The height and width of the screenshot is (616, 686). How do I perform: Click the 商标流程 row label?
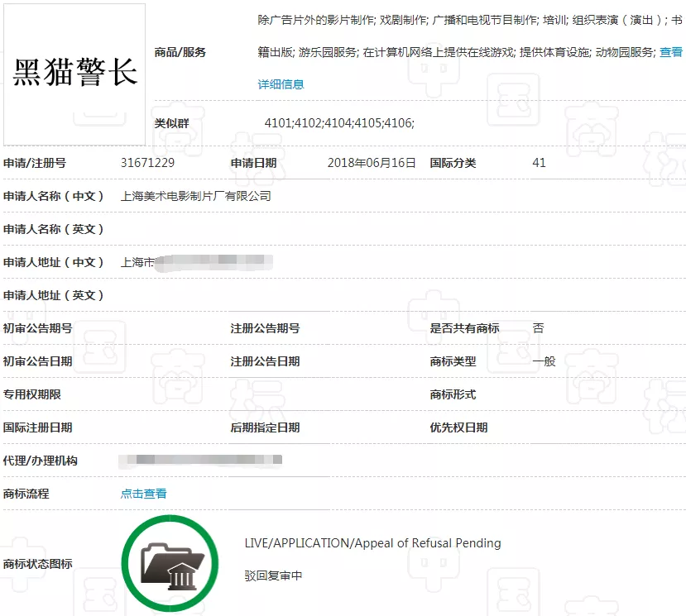[29, 494]
